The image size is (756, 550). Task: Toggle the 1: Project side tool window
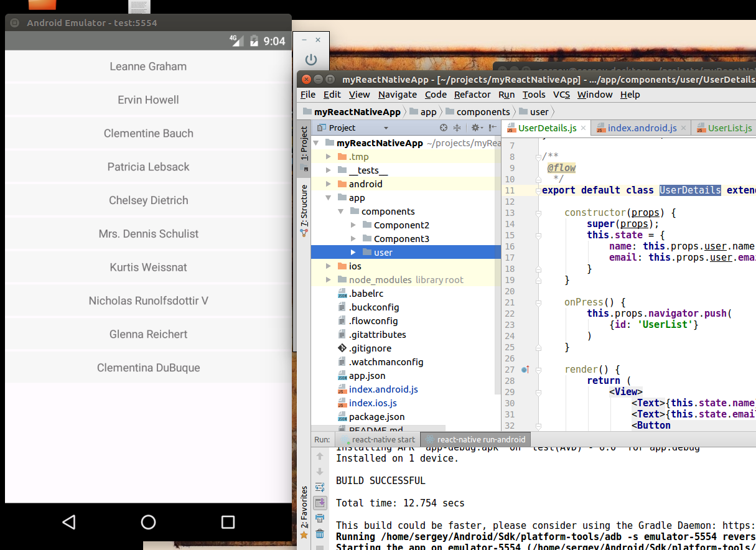(x=304, y=148)
